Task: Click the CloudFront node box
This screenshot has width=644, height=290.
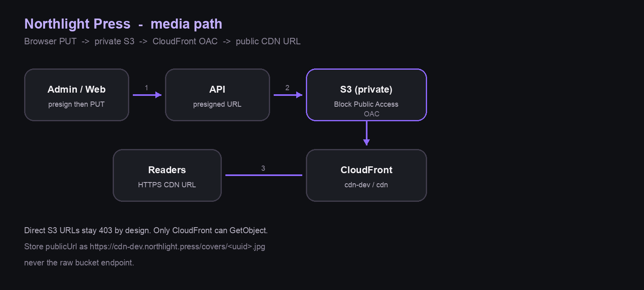Action: [x=366, y=175]
